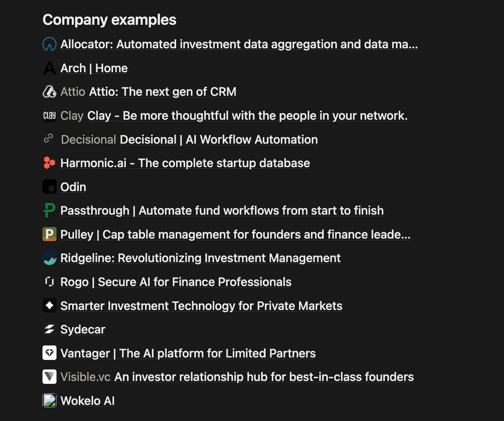Click the Arch logo icon
Screen dimensions: 504x421
click(49, 68)
